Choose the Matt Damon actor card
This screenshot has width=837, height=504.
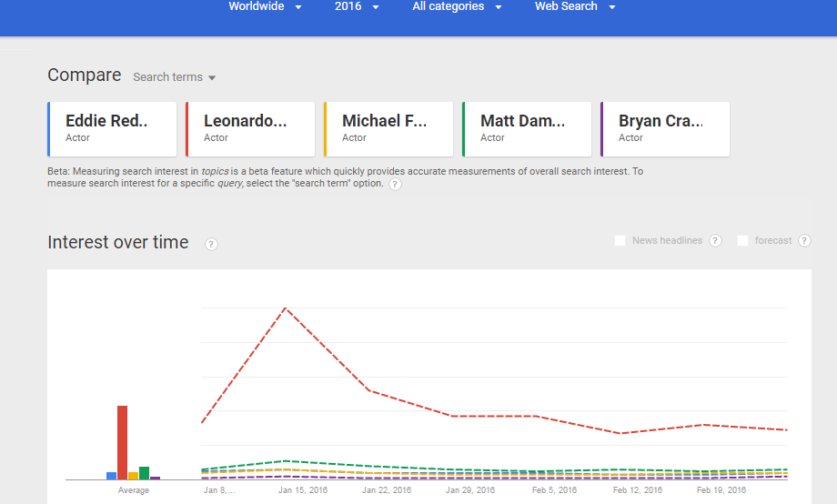(x=527, y=129)
